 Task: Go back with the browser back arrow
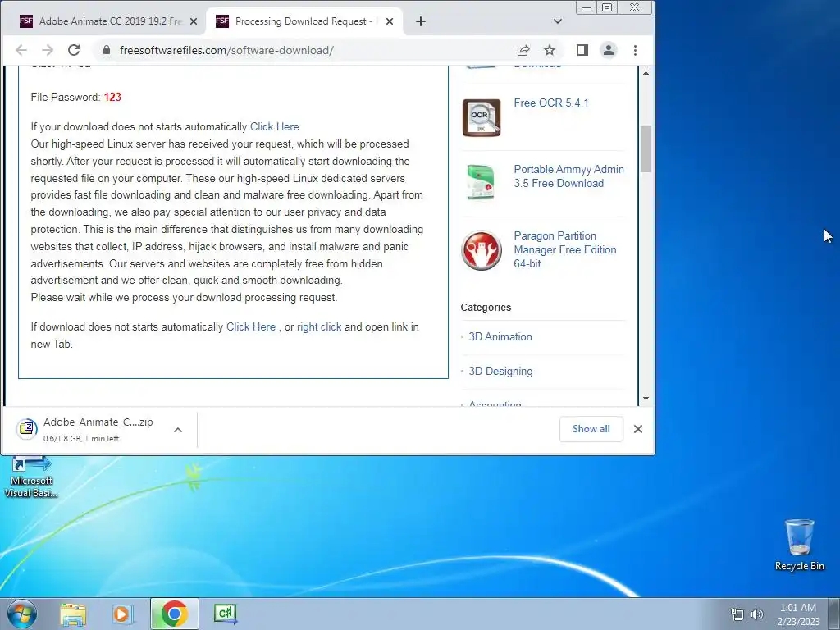click(21, 50)
